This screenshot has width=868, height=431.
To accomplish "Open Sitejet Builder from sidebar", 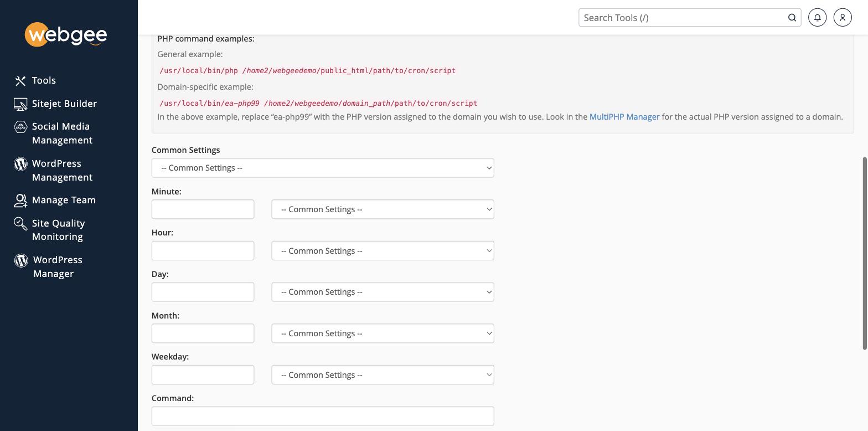I will (x=64, y=104).
